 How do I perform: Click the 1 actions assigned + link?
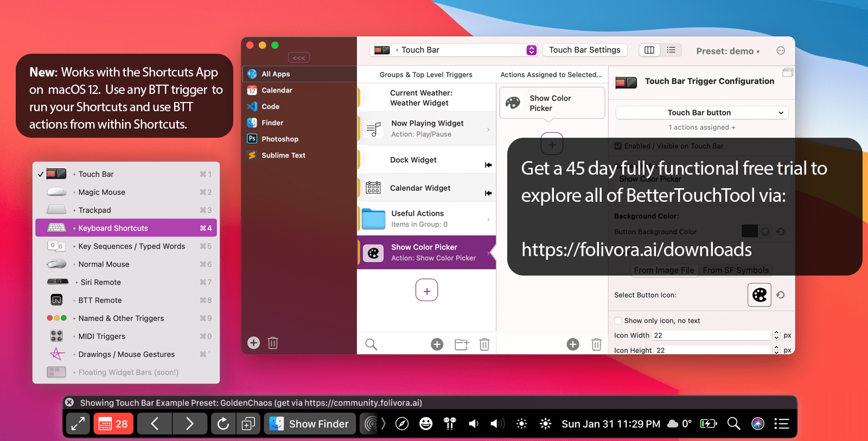(702, 127)
